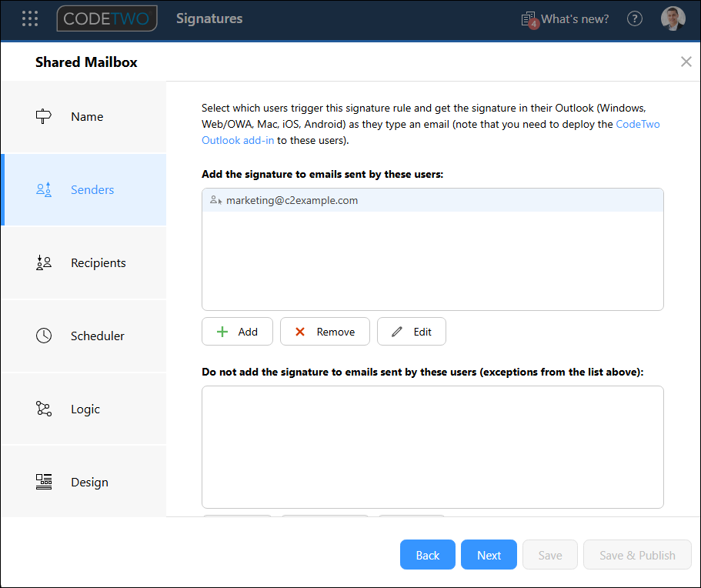This screenshot has height=588, width=701.
Task: Click the CodeTwo logo
Action: (x=107, y=18)
